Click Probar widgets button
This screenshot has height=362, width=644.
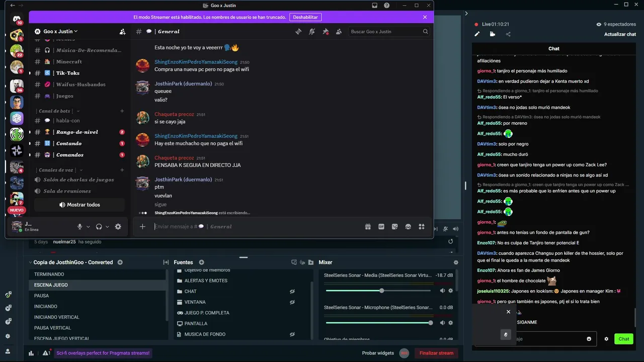coord(378,353)
